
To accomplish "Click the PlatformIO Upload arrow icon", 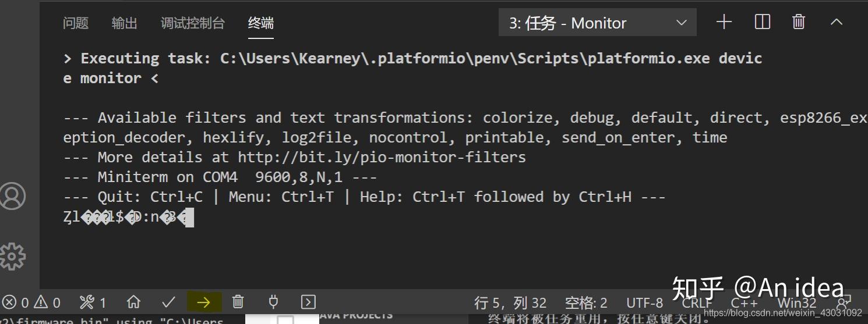I will click(203, 302).
